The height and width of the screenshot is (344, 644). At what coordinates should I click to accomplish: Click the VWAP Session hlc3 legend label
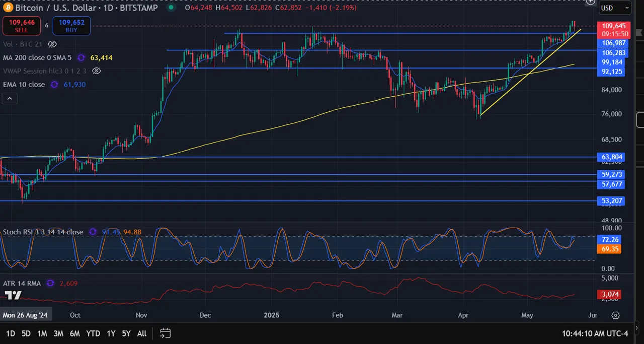[x=45, y=71]
